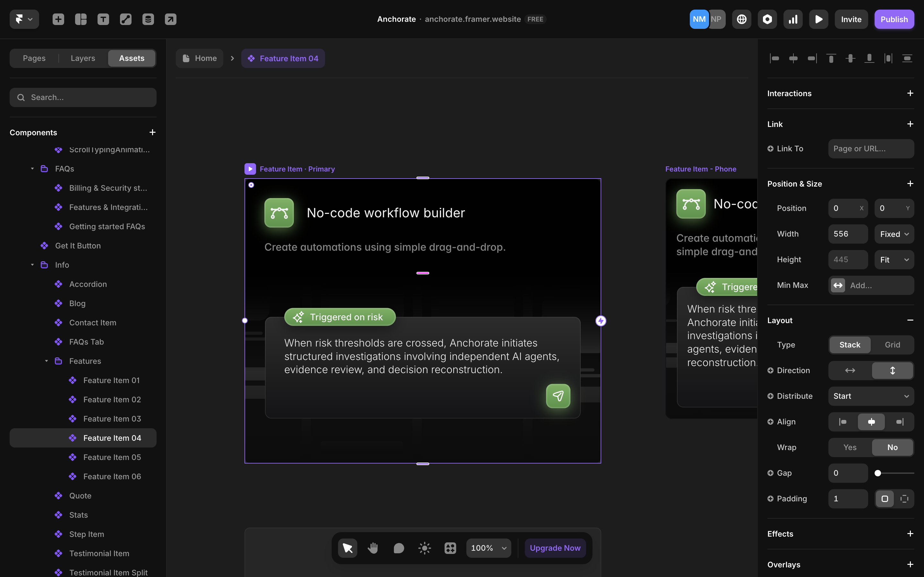Collapse the Features folder in Components

pos(47,361)
